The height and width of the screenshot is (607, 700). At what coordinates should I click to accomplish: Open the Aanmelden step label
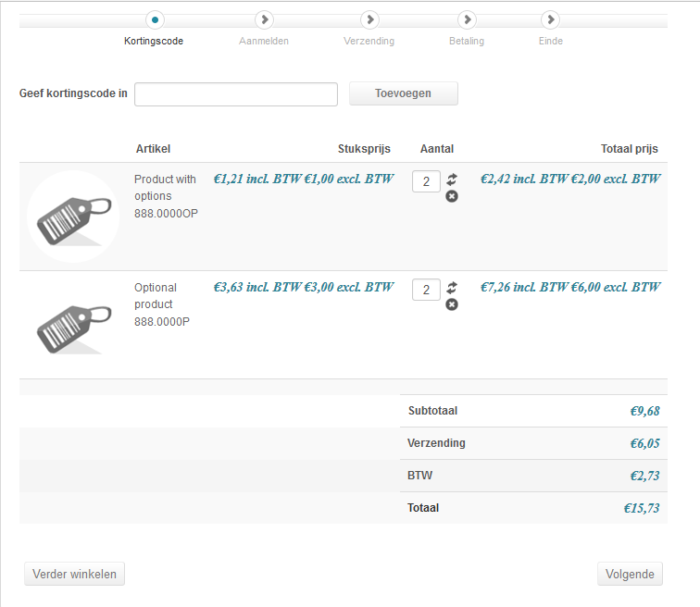coord(264,41)
